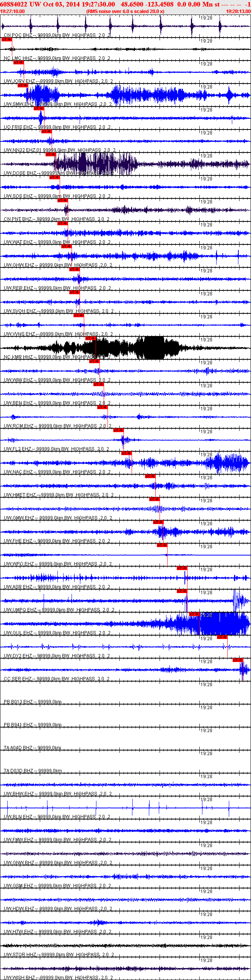
Task: Click red pick flag just below UW.GUL label
Action: pos(222,637)
